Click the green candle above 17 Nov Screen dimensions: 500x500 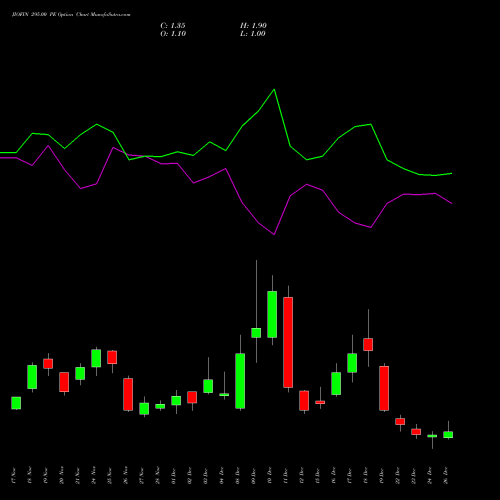(x=16, y=403)
